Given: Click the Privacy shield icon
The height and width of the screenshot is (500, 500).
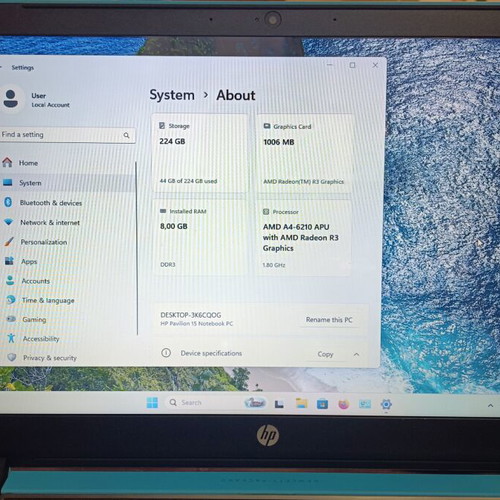Looking at the screenshot, I should (12, 357).
